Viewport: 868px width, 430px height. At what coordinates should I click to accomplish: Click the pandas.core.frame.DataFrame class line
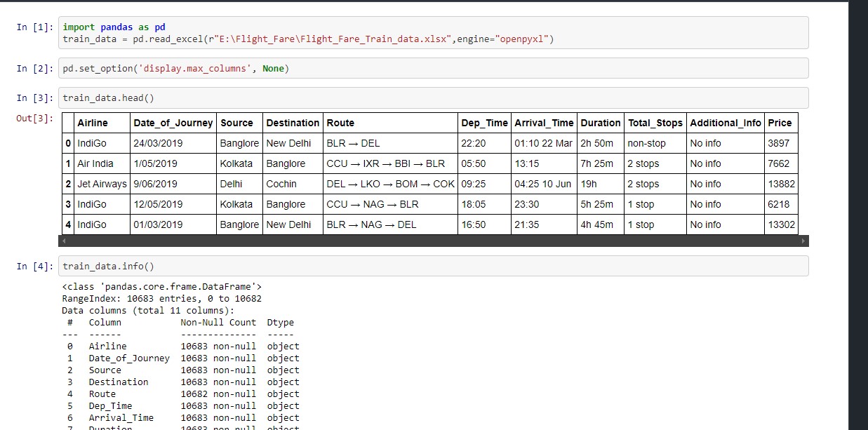(x=162, y=286)
